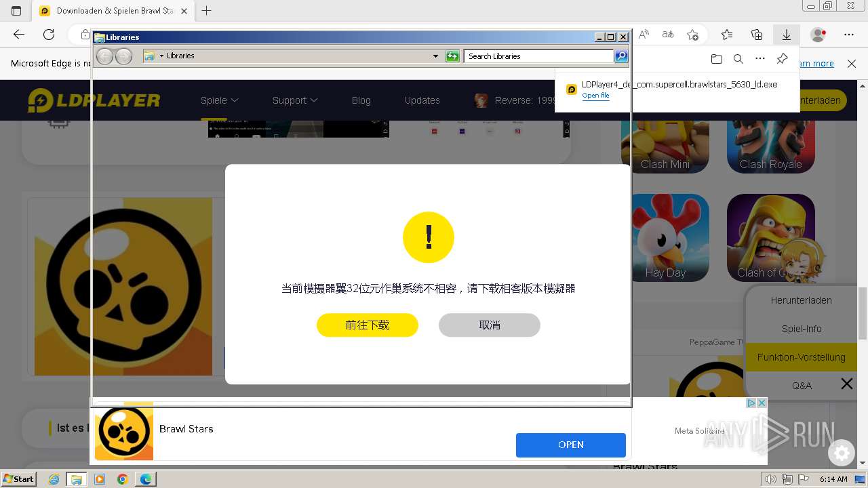Open Hay Day game icon
868x488 pixels.
coord(665,238)
